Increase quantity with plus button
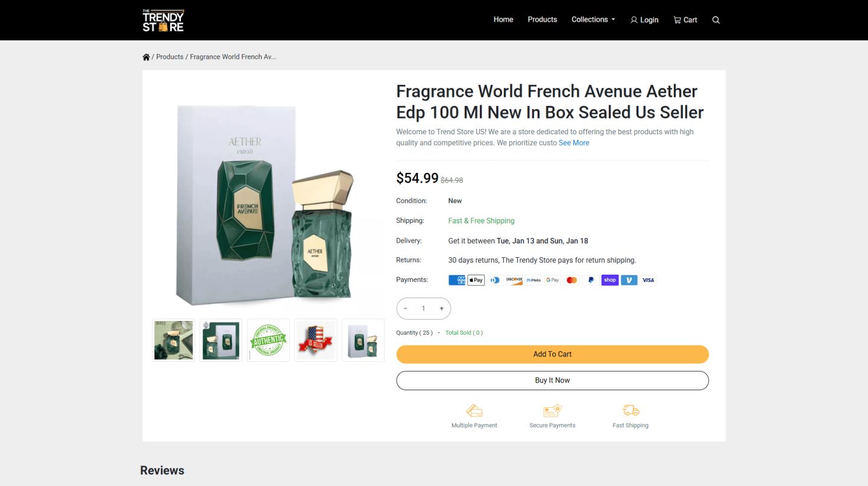 point(441,308)
